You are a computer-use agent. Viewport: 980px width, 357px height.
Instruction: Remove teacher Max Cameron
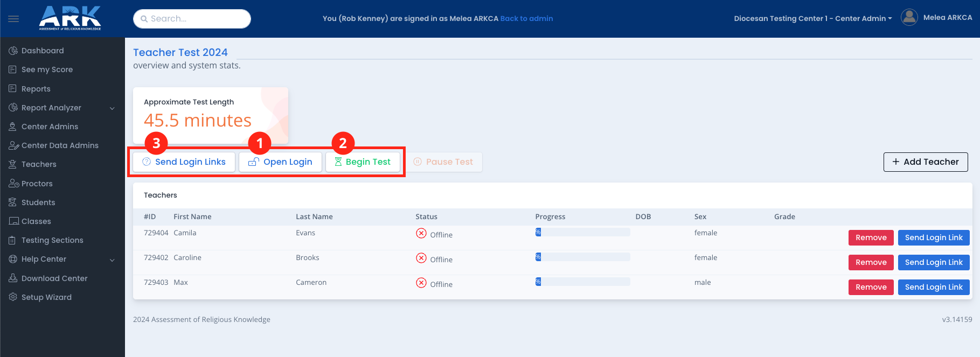tap(871, 287)
